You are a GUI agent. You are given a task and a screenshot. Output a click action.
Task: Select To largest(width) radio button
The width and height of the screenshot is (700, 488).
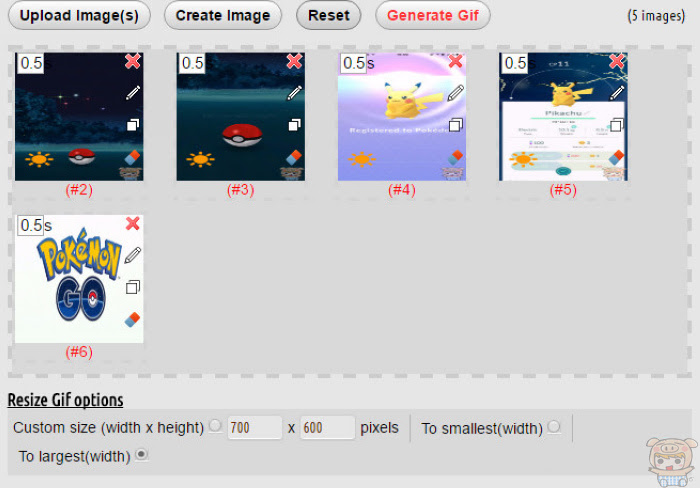point(142,455)
